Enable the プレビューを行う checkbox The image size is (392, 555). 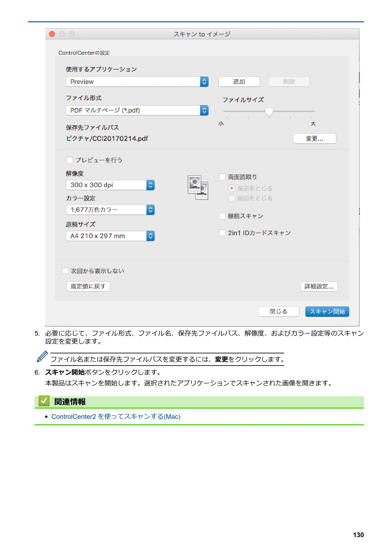point(70,160)
